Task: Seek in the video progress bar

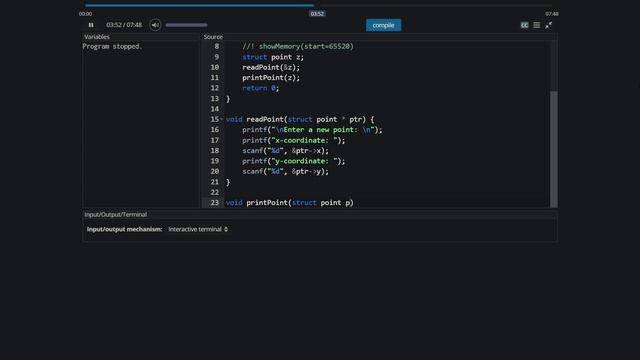Action: pos(318,5)
